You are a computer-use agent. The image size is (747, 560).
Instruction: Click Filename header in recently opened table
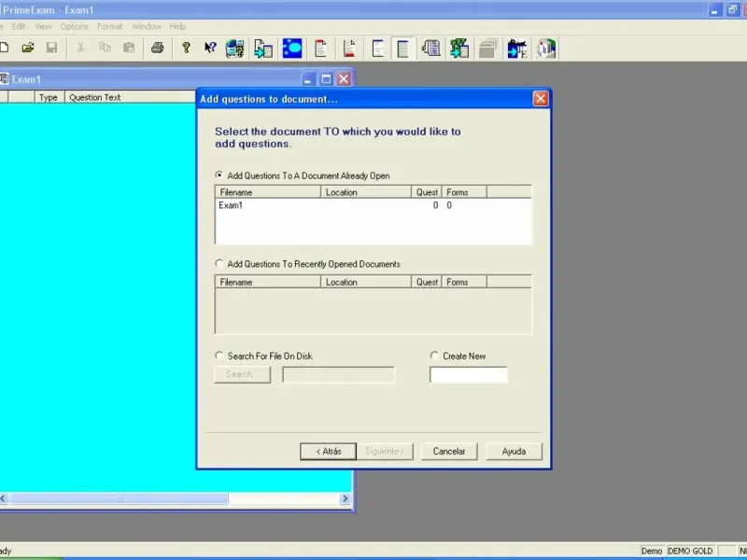click(268, 282)
